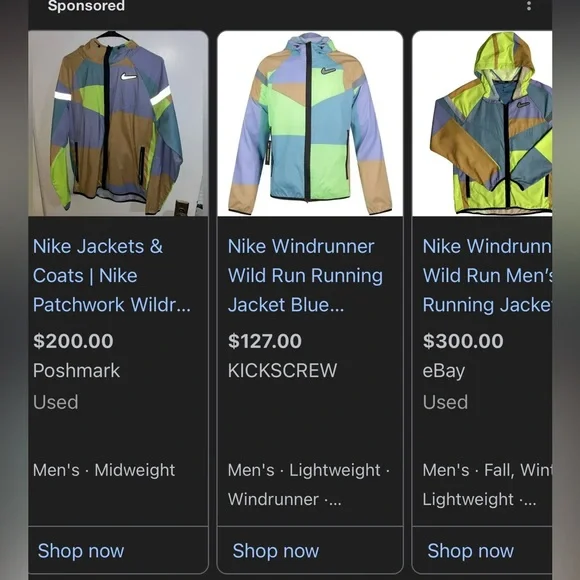This screenshot has height=580, width=580.
Task: Open the KICKSCREW Windrunner jacket image
Action: click(310, 123)
